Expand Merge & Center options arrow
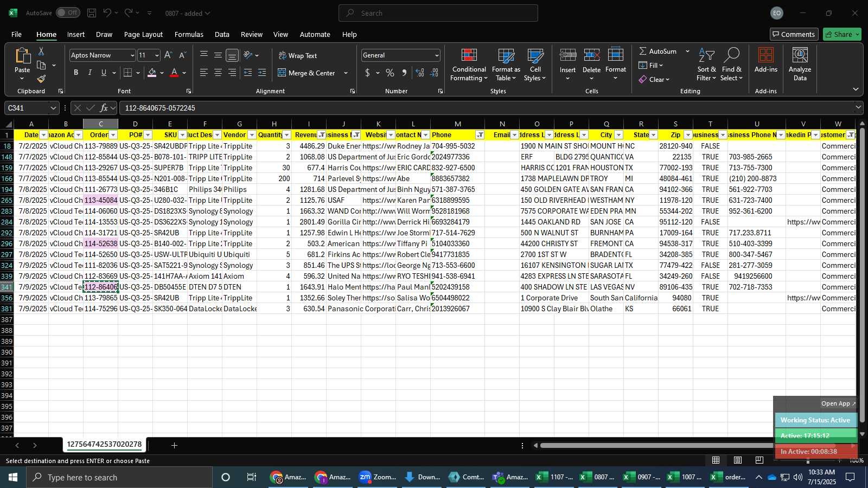The image size is (868, 488). pyautogui.click(x=346, y=73)
